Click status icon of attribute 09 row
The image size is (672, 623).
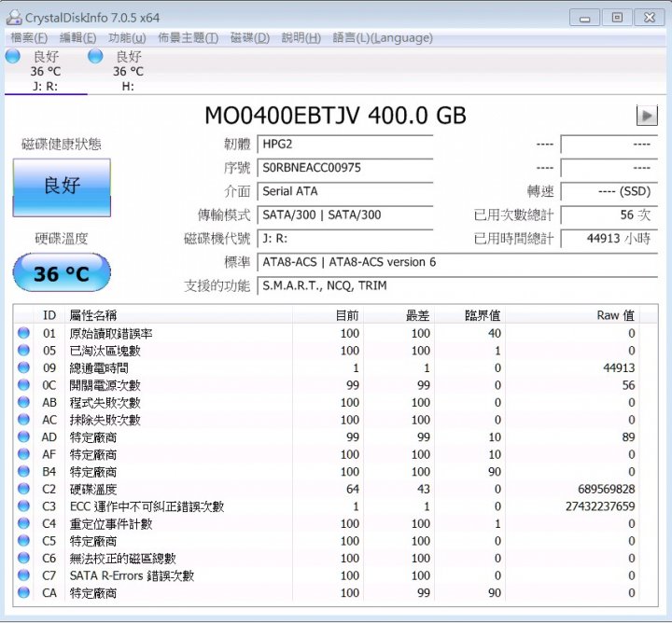23,367
